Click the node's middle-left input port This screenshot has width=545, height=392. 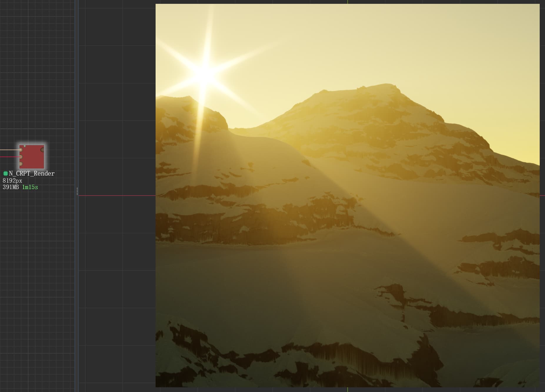[x=21, y=157]
